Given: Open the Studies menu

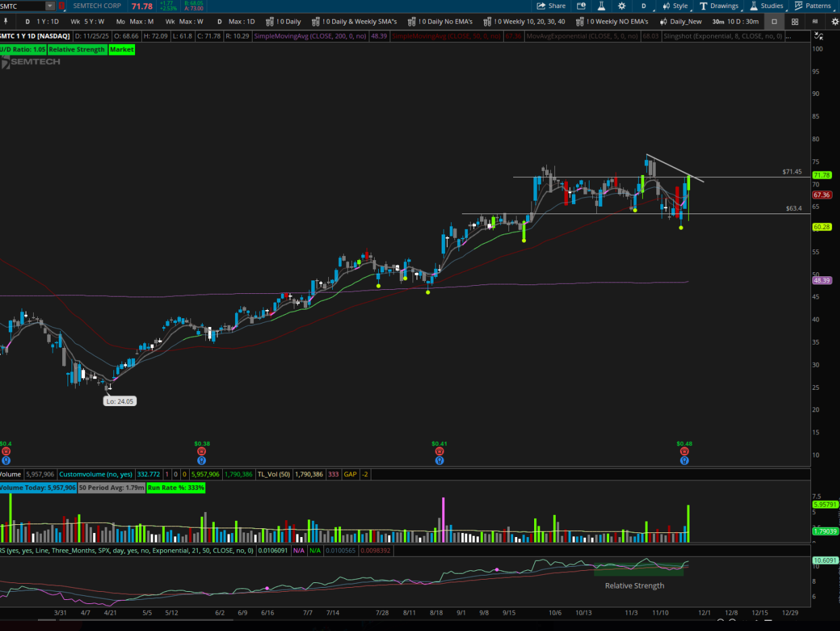Looking at the screenshot, I should (767, 5).
